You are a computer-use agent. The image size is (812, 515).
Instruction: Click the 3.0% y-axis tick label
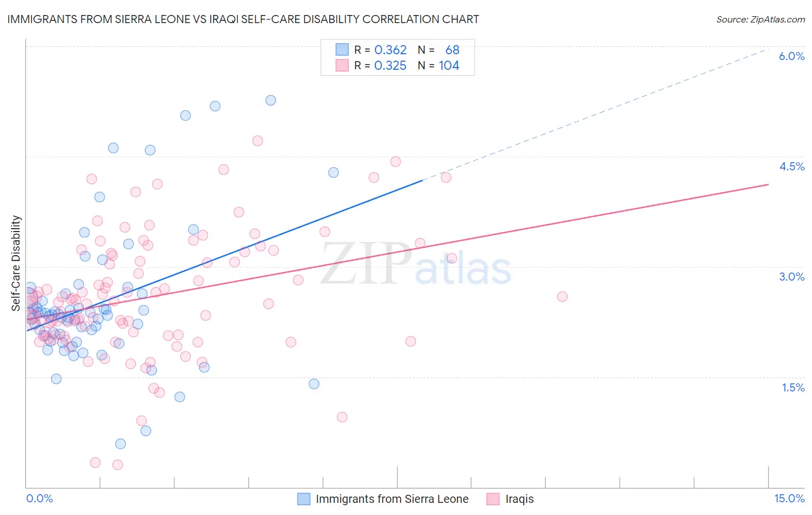tap(792, 277)
